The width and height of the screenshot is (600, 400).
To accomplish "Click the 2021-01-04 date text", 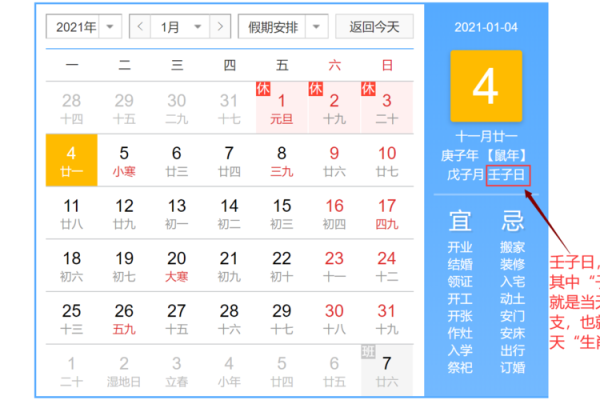I will 485,26.
